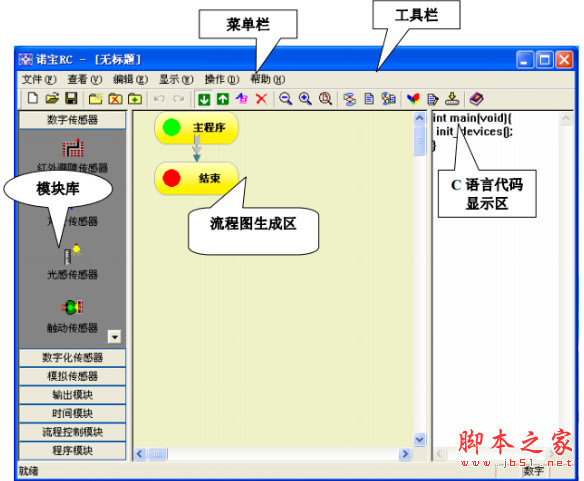Click the flowchart view toolbar icon
The width and height of the screenshot is (584, 481).
[x=349, y=99]
